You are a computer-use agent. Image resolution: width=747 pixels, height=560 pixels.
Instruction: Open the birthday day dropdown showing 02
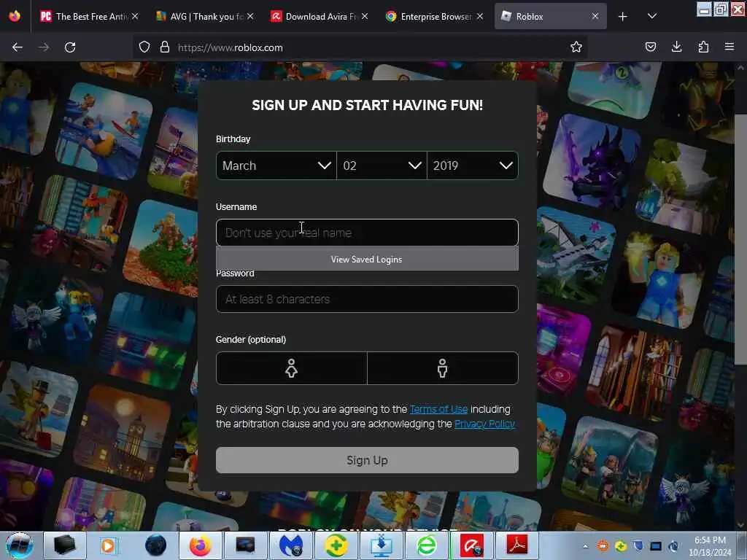point(382,166)
